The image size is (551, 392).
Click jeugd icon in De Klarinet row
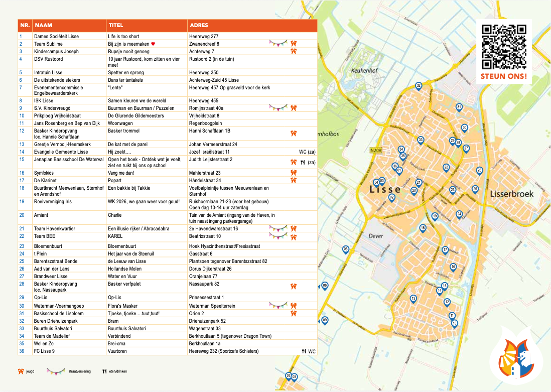click(x=294, y=180)
